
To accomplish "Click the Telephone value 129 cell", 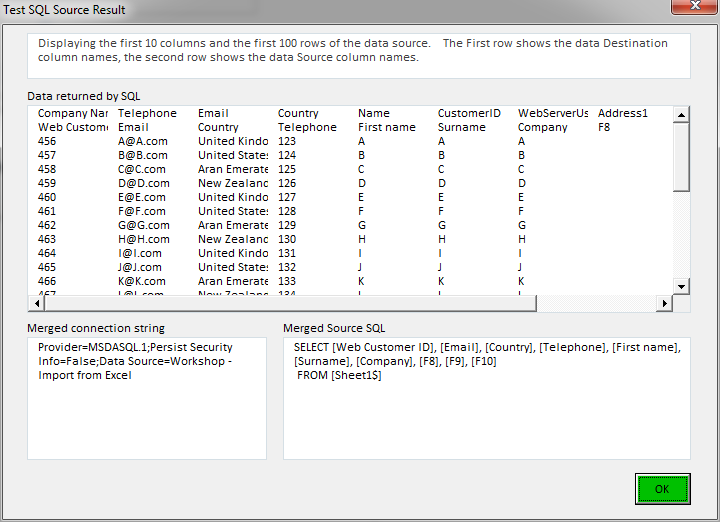I will click(288, 225).
